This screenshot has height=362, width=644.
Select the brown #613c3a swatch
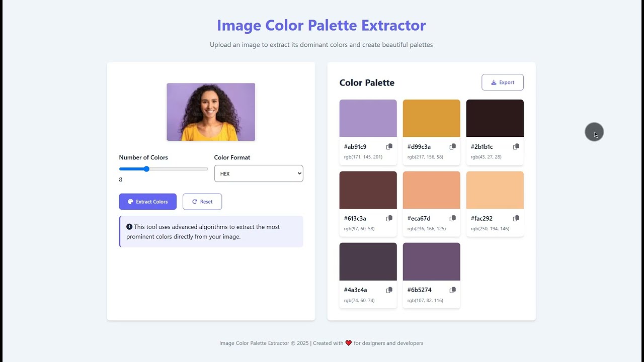pos(368,190)
